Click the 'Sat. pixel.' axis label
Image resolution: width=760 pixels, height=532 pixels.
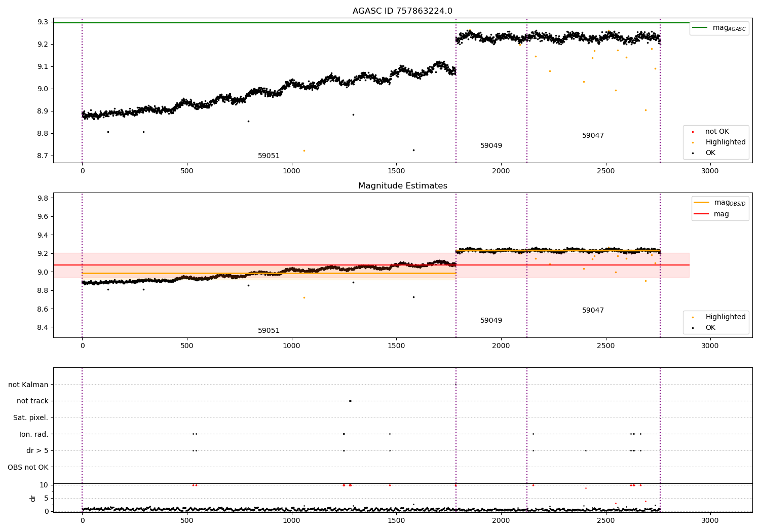pos(30,418)
